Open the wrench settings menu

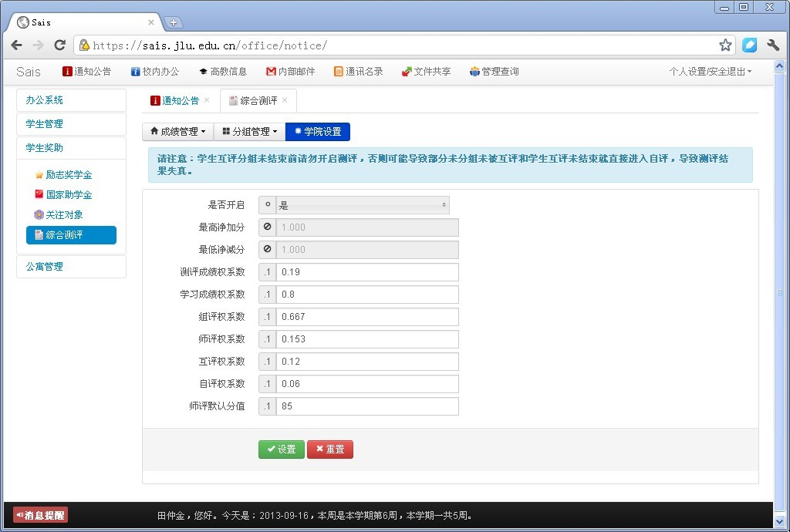(x=772, y=45)
